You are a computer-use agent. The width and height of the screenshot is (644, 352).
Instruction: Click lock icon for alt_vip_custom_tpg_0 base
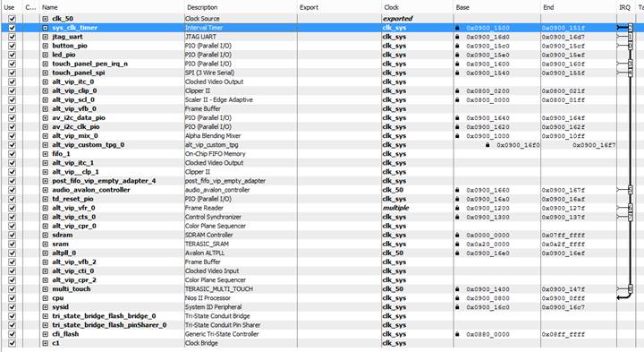[487, 145]
